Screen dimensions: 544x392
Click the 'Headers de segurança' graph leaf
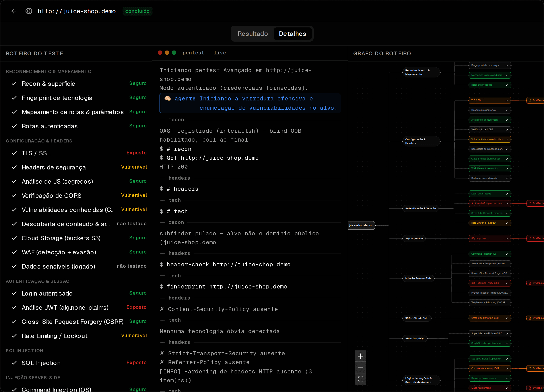490,110
